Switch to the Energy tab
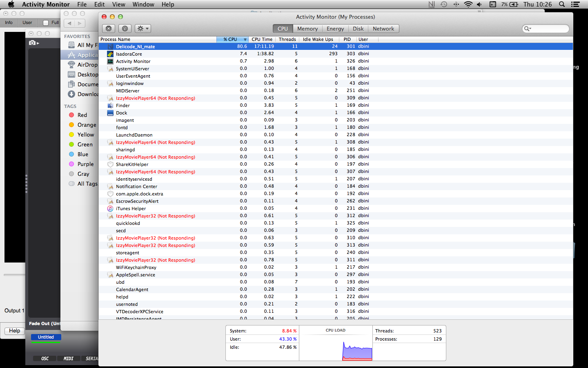The height and width of the screenshot is (368, 588). [335, 29]
